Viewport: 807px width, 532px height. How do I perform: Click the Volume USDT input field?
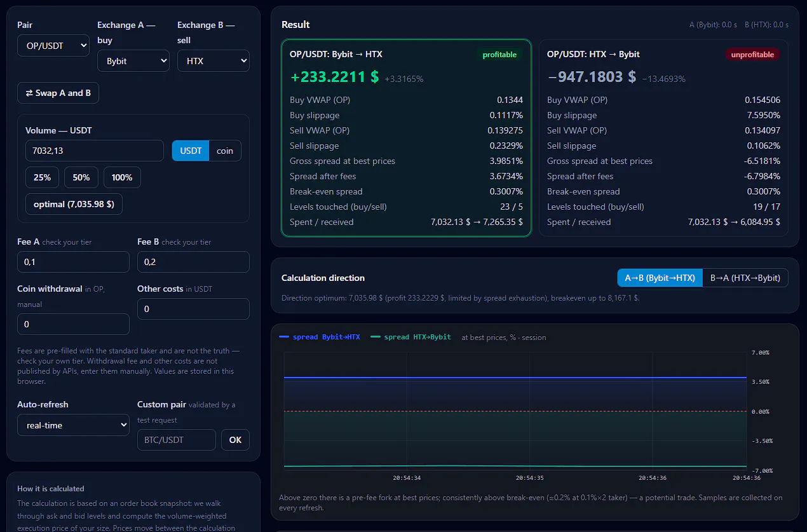click(95, 151)
